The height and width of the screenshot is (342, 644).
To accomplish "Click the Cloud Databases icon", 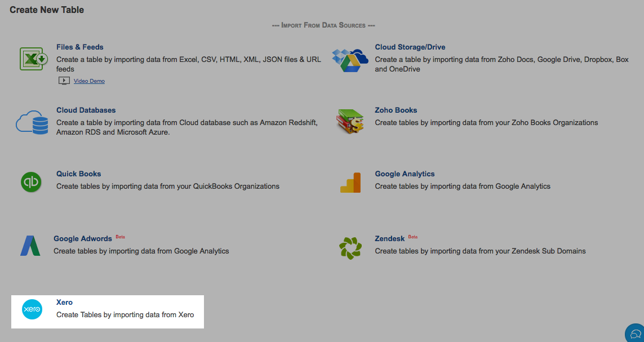I will click(32, 122).
